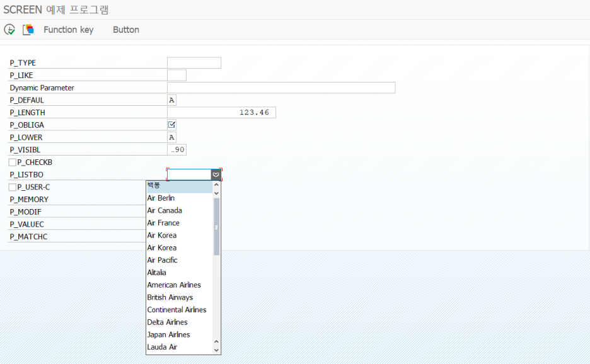Screen dimensions: 590x364
Task: Click the Function key menu item
Action: pos(68,29)
